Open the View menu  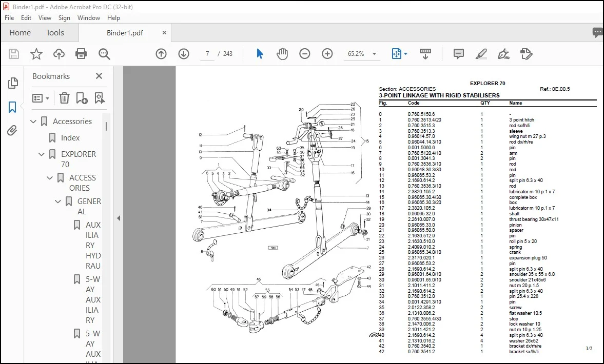(x=45, y=18)
